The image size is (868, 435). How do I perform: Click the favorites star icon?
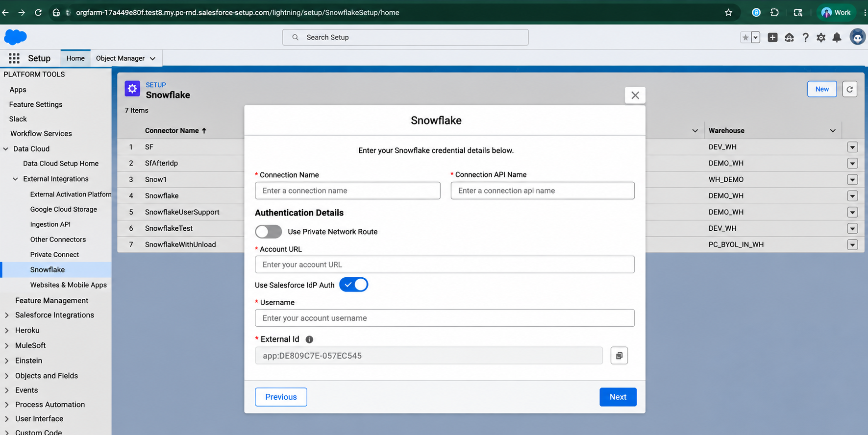point(745,38)
